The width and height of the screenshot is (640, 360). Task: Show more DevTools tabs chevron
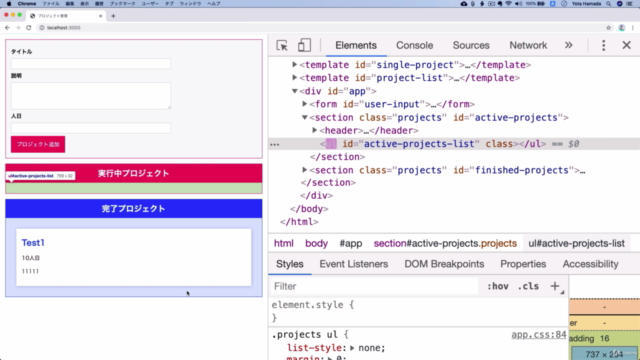569,45
